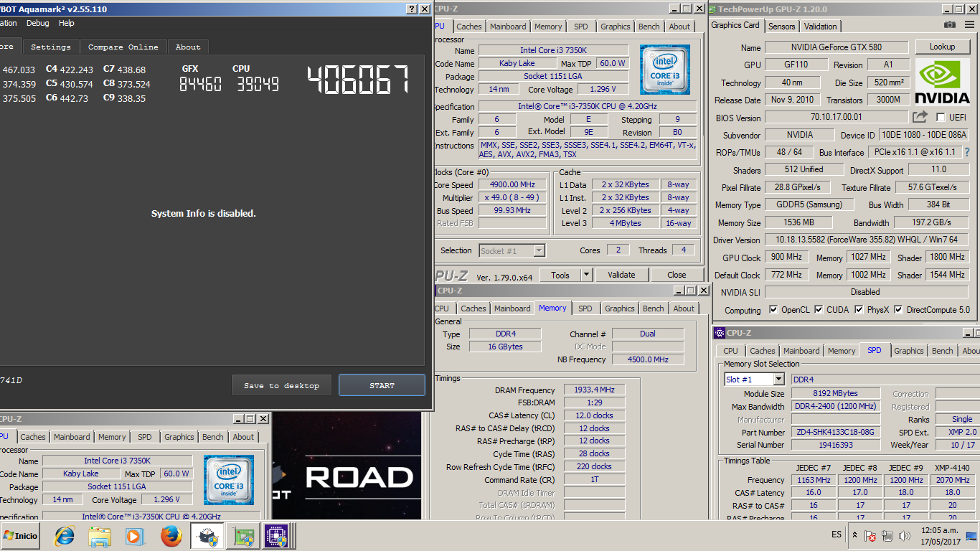Open the Inicio start button
The width and height of the screenshot is (980, 551).
(x=21, y=536)
